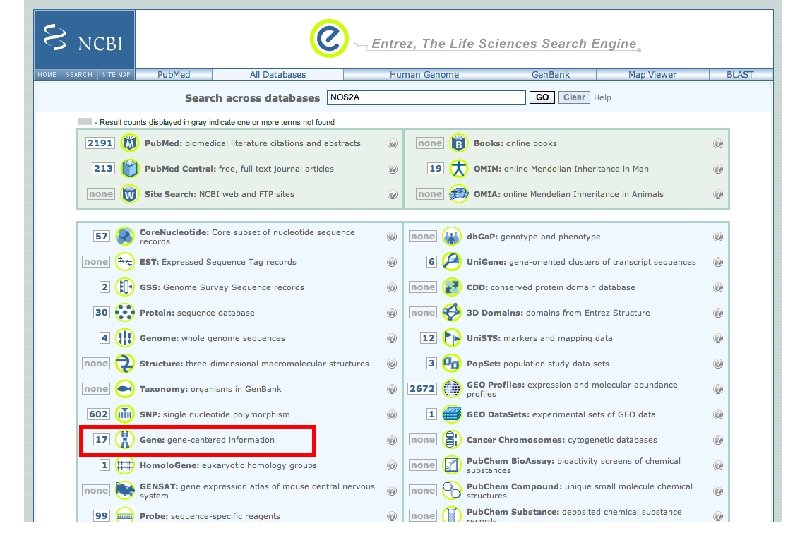The height and width of the screenshot is (540, 810).
Task: Click the CoreNucleotide icon
Action: pyautogui.click(x=124, y=236)
